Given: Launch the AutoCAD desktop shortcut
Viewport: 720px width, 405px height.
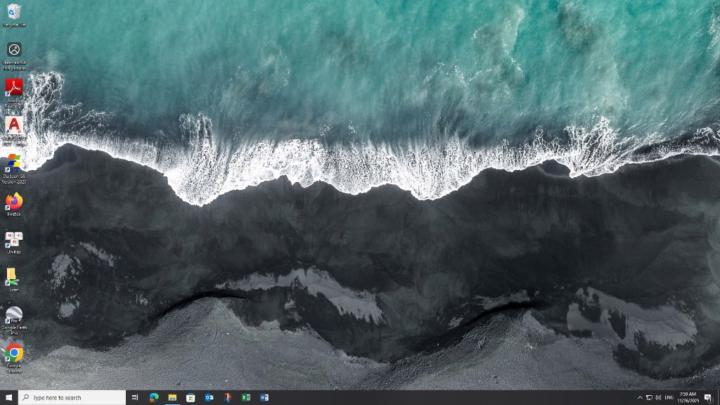Looking at the screenshot, I should (14, 125).
